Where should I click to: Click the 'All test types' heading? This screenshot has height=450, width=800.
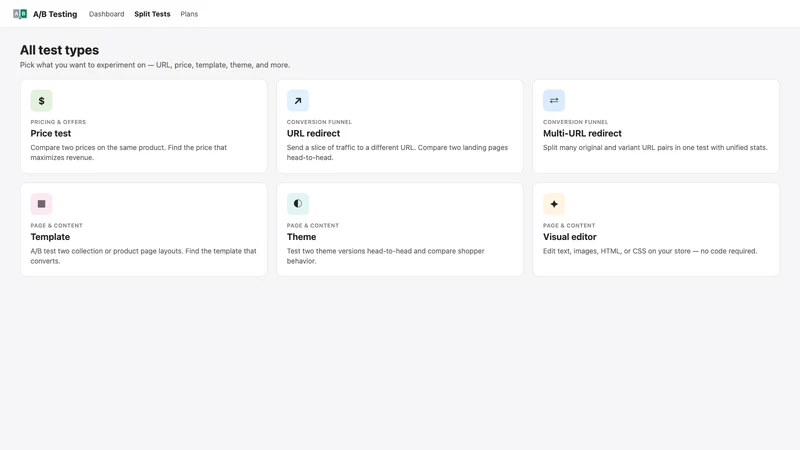pos(59,50)
